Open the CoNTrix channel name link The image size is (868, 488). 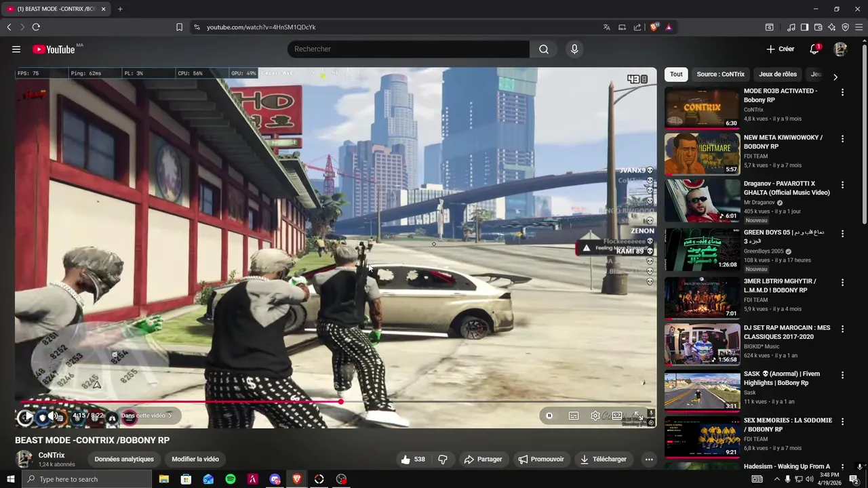(x=52, y=455)
